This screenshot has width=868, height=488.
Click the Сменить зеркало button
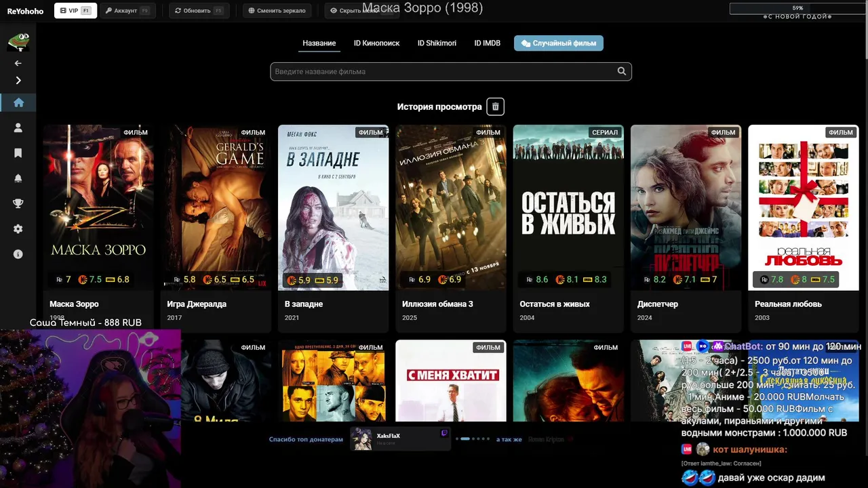(277, 11)
